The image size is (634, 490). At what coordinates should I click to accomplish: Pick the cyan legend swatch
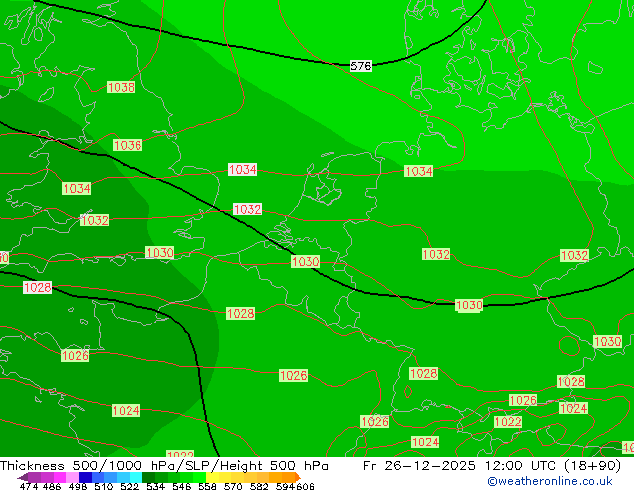[x=136, y=477]
